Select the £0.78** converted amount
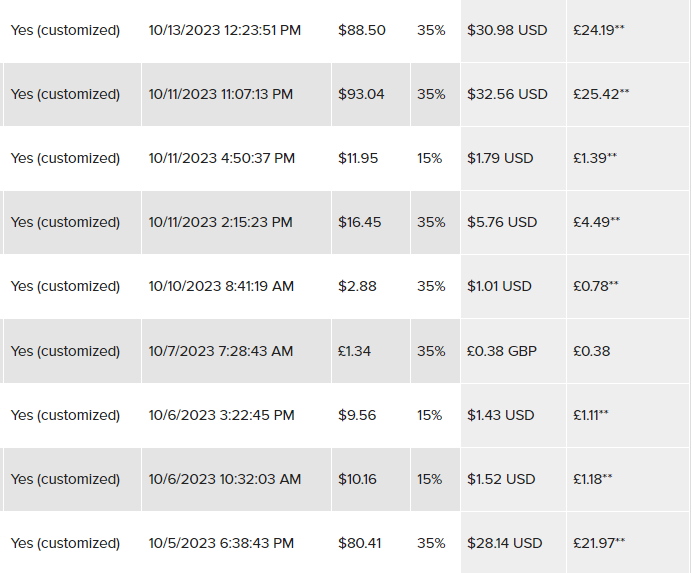The height and width of the screenshot is (573, 692). 595,286
